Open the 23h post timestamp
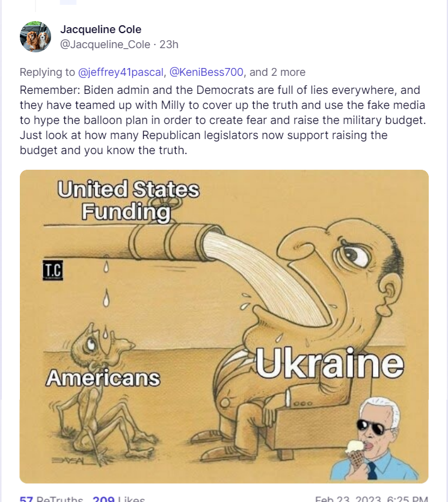The width and height of the screenshot is (448, 502). tap(169, 44)
